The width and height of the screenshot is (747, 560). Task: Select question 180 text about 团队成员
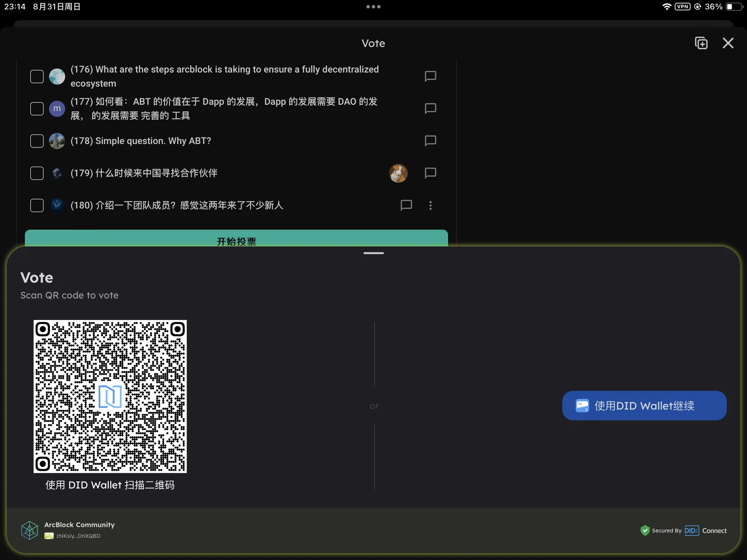tap(177, 205)
